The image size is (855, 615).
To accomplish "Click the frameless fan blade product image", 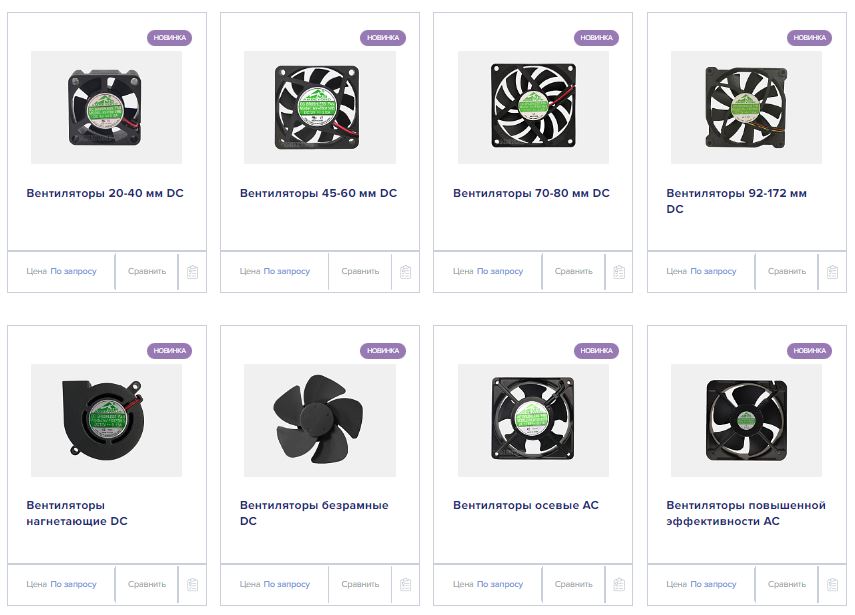I will [320, 420].
